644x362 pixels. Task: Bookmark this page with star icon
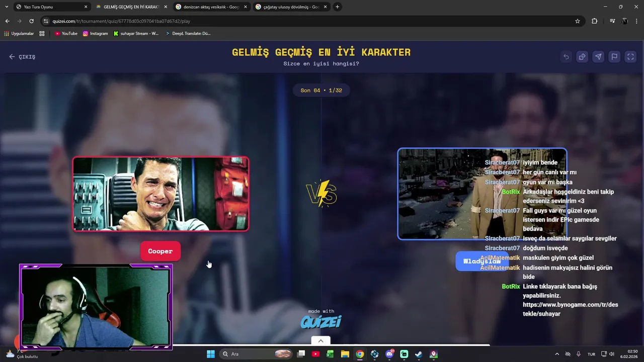pyautogui.click(x=578, y=21)
